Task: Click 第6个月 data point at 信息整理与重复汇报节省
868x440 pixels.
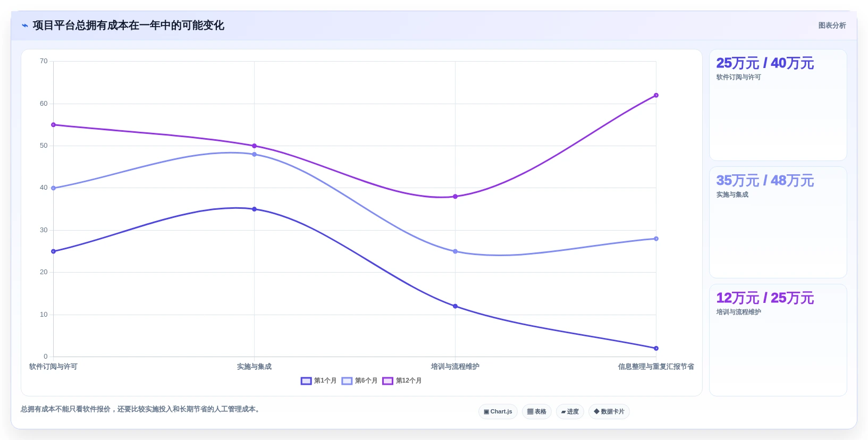Action: pos(656,239)
